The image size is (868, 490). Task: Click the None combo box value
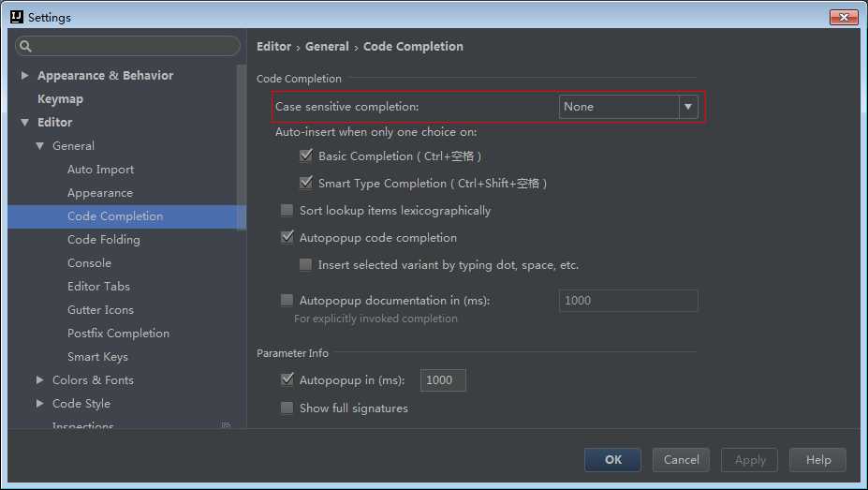pos(619,107)
